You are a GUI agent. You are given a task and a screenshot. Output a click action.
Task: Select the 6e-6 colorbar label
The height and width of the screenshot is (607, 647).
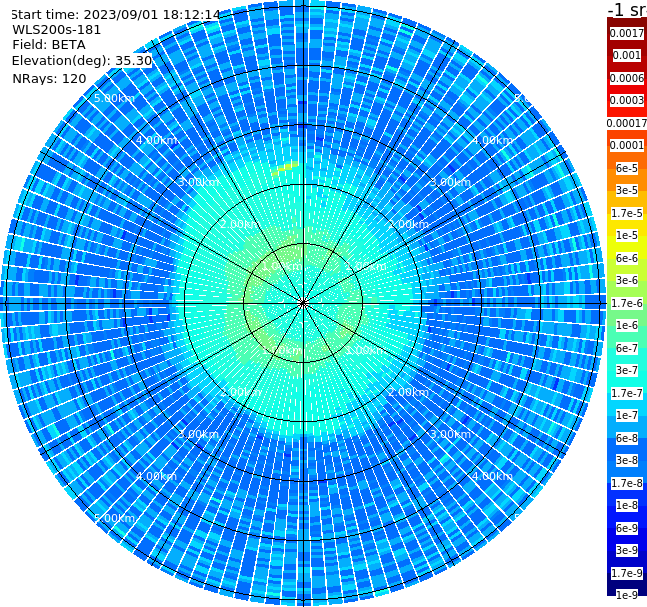[627, 258]
